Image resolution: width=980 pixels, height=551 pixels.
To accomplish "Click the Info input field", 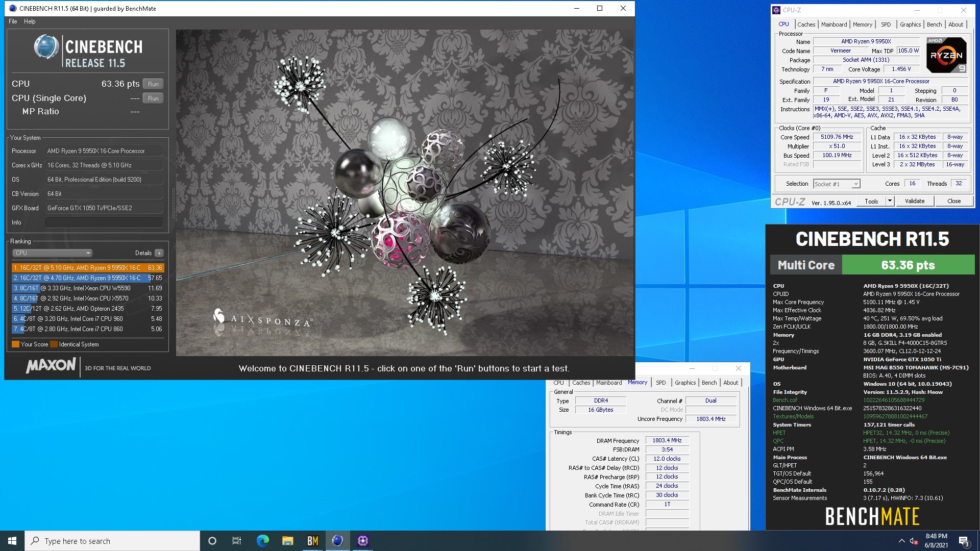I will [104, 222].
